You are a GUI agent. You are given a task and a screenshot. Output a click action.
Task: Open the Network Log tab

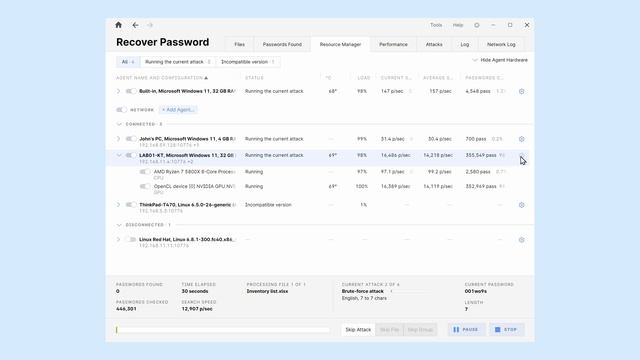[501, 44]
